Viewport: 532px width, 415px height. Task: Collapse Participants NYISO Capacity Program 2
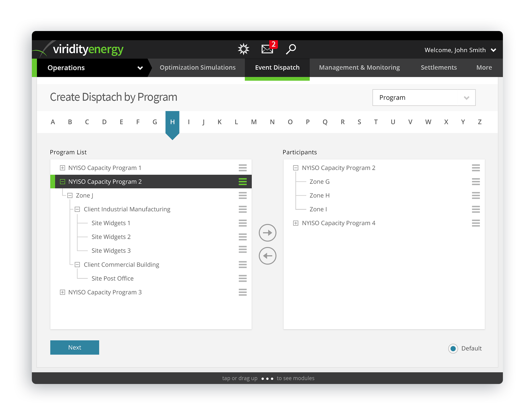pos(296,168)
